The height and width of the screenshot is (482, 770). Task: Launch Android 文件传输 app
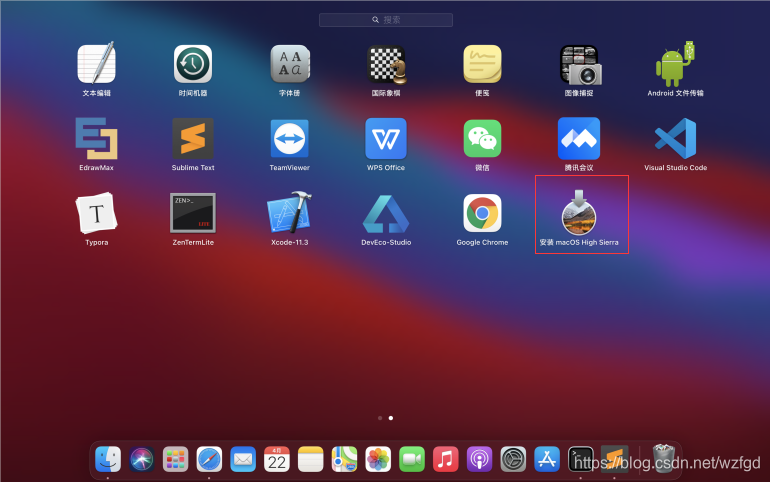coord(675,64)
